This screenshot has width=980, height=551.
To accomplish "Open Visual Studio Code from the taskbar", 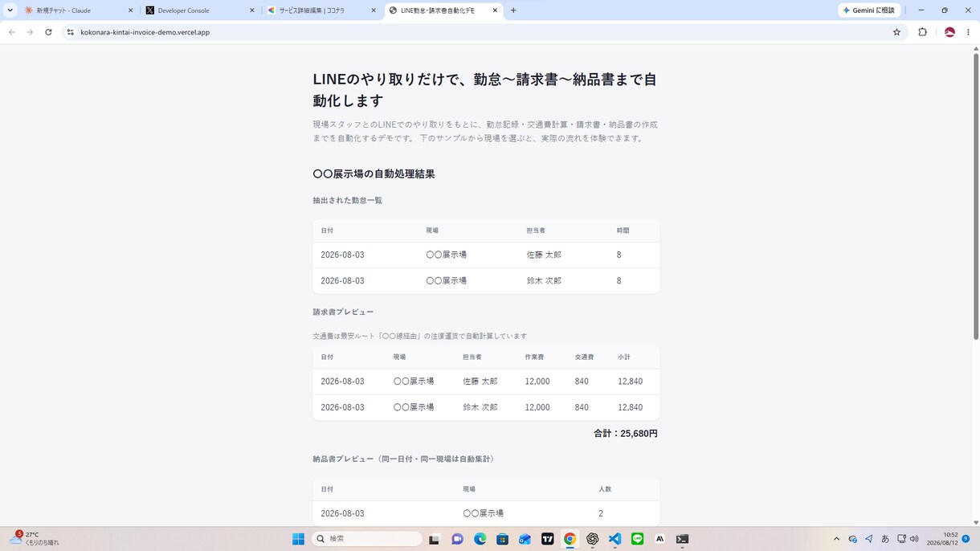I will click(x=615, y=539).
